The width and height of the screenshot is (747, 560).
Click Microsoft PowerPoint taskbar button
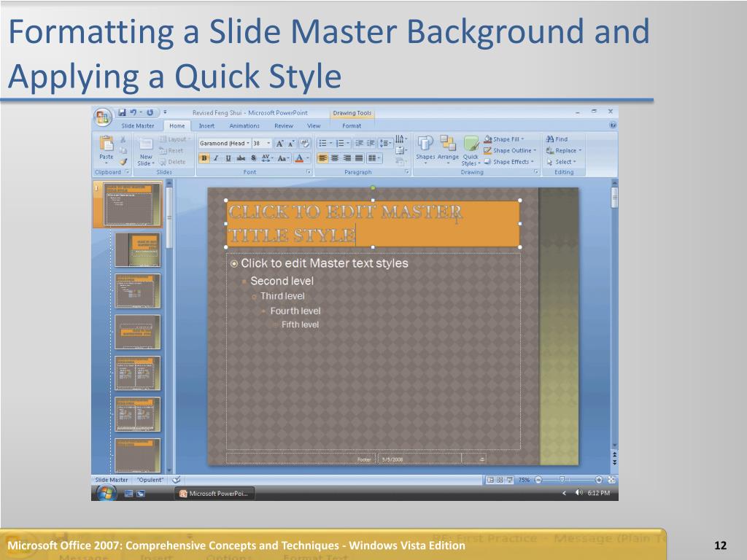(x=214, y=494)
